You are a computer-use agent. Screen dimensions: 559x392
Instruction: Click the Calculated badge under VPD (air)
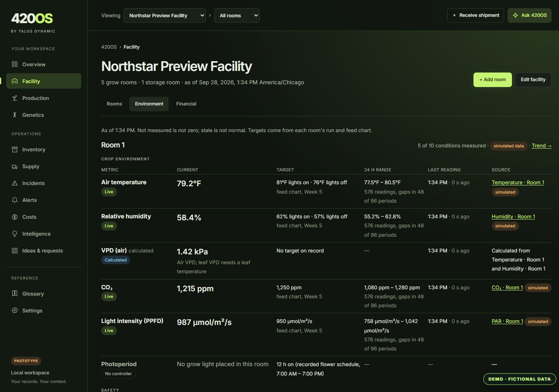point(116,260)
